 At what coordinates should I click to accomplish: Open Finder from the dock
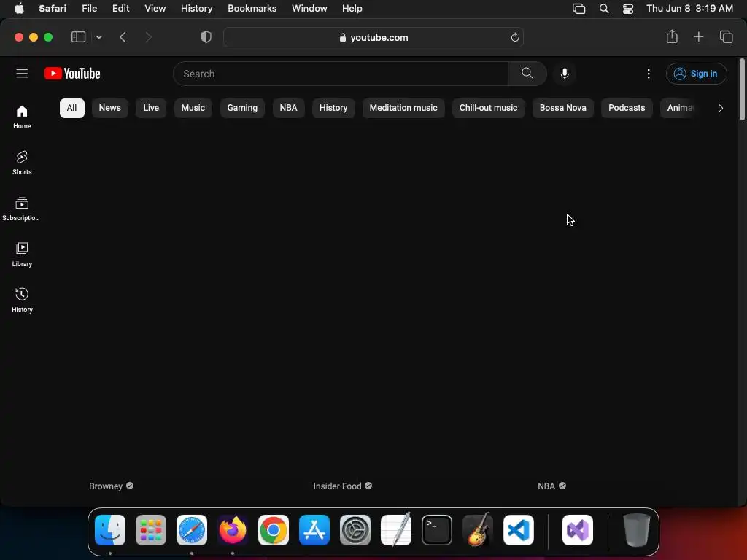(110, 530)
